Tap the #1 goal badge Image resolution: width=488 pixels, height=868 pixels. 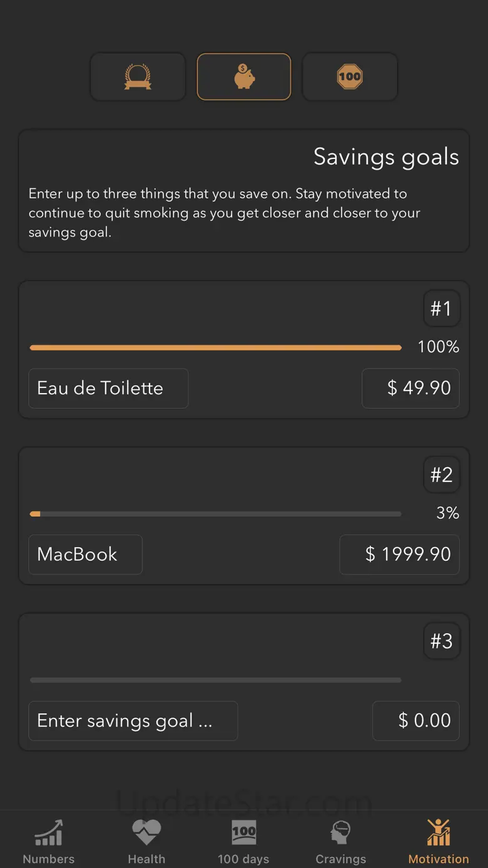pyautogui.click(x=442, y=309)
